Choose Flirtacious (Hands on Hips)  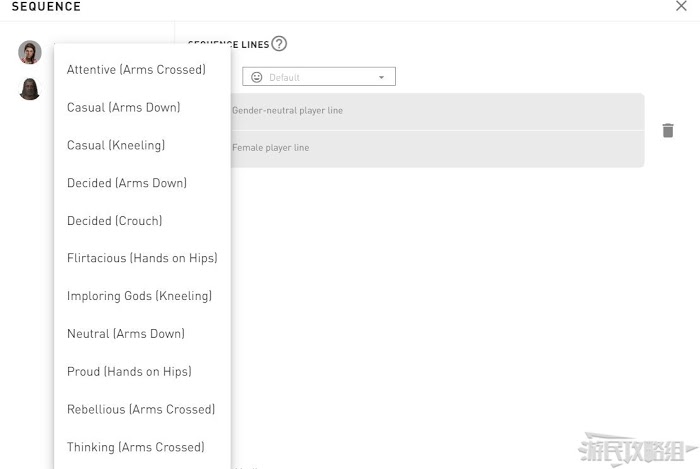click(x=142, y=258)
